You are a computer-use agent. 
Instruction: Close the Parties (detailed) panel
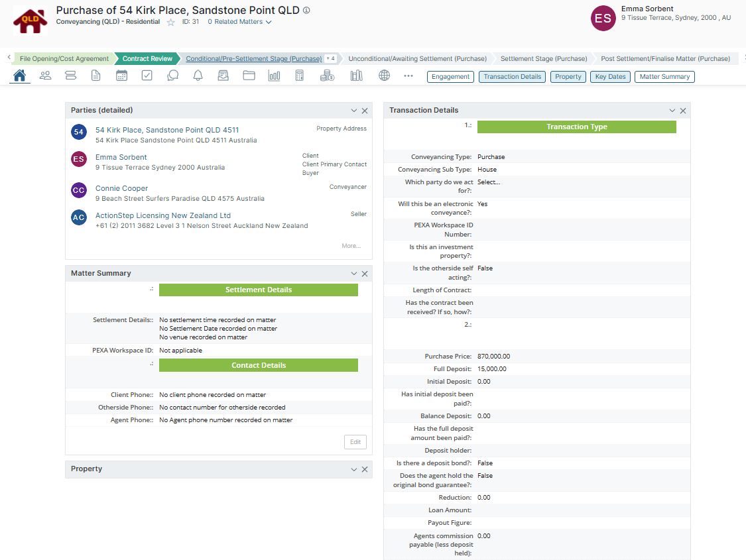(365, 111)
